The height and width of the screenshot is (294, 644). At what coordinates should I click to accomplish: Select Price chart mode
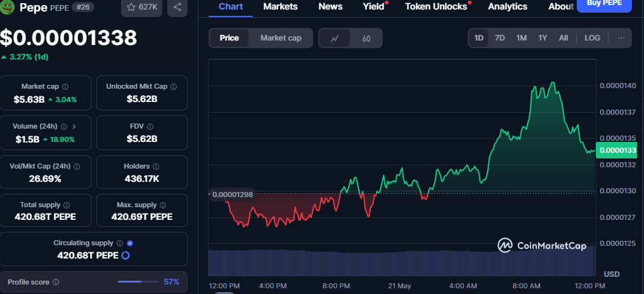click(229, 38)
